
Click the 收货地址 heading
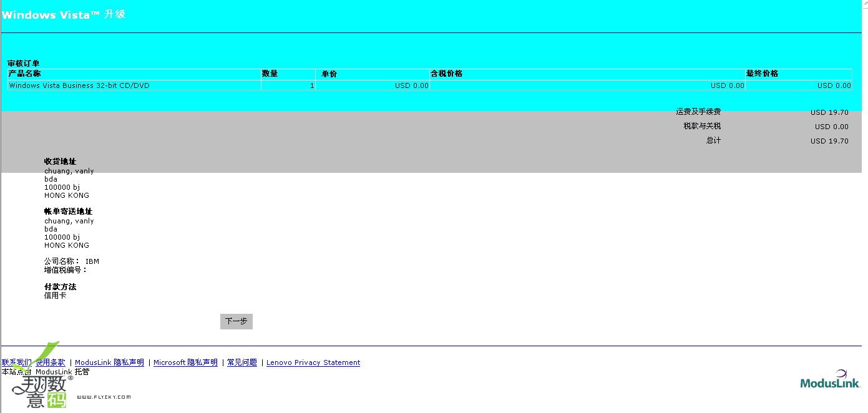(60, 162)
